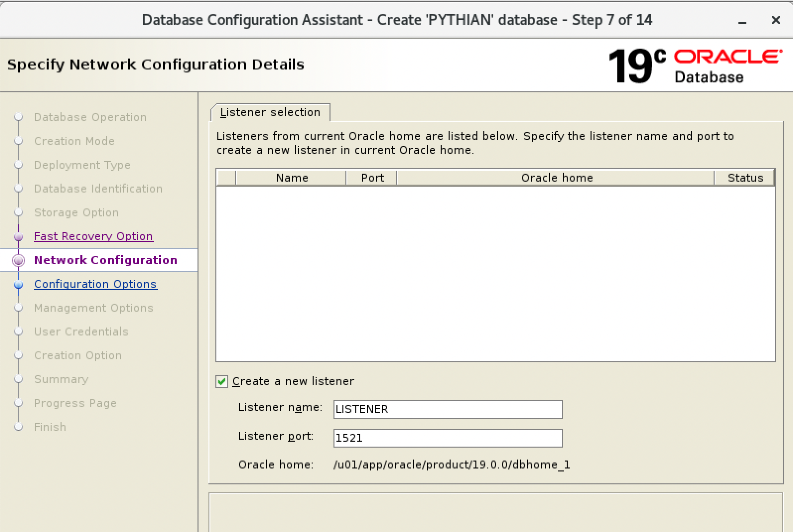Image resolution: width=793 pixels, height=532 pixels.
Task: Uncheck the Create a new listener checkbox
Action: (222, 382)
